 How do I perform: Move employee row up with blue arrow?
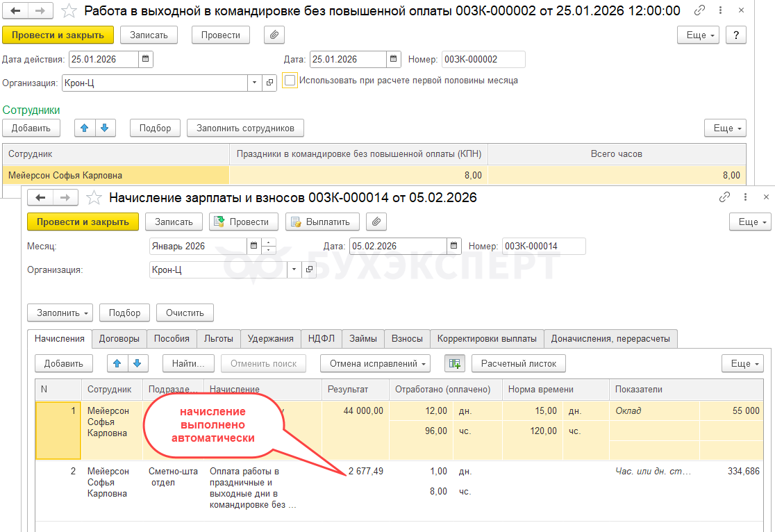85,128
